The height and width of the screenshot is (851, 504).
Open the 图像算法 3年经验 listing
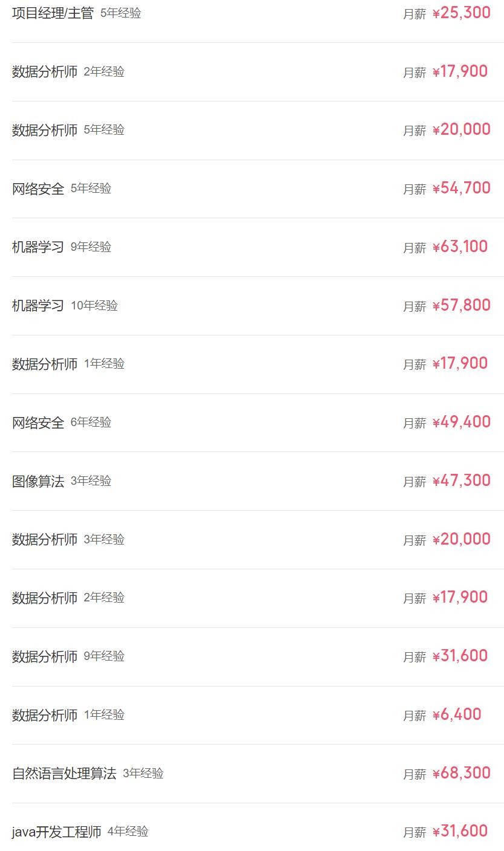click(x=38, y=481)
